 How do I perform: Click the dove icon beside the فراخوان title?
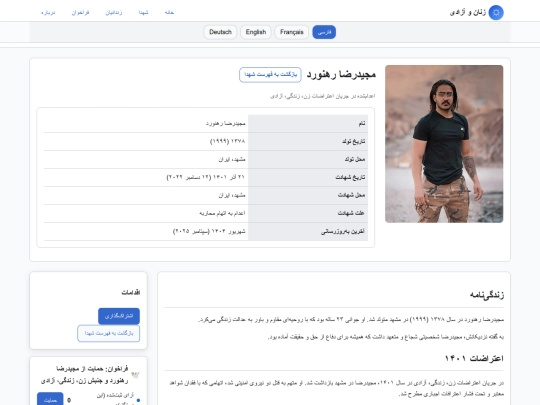pyautogui.click(x=135, y=375)
